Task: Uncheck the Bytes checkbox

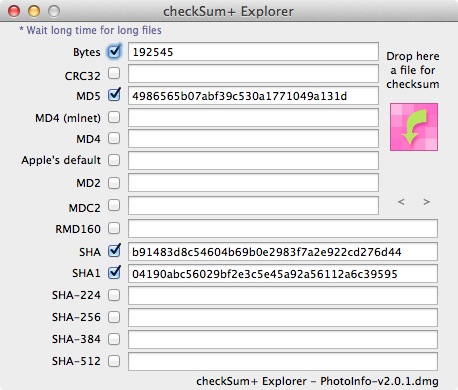Action: [114, 51]
